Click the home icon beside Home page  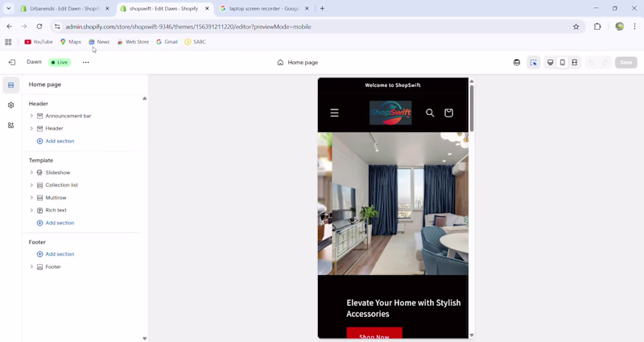coord(280,63)
